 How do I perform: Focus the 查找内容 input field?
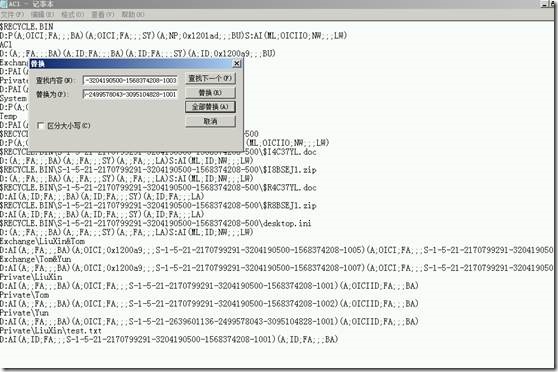pyautogui.click(x=130, y=80)
